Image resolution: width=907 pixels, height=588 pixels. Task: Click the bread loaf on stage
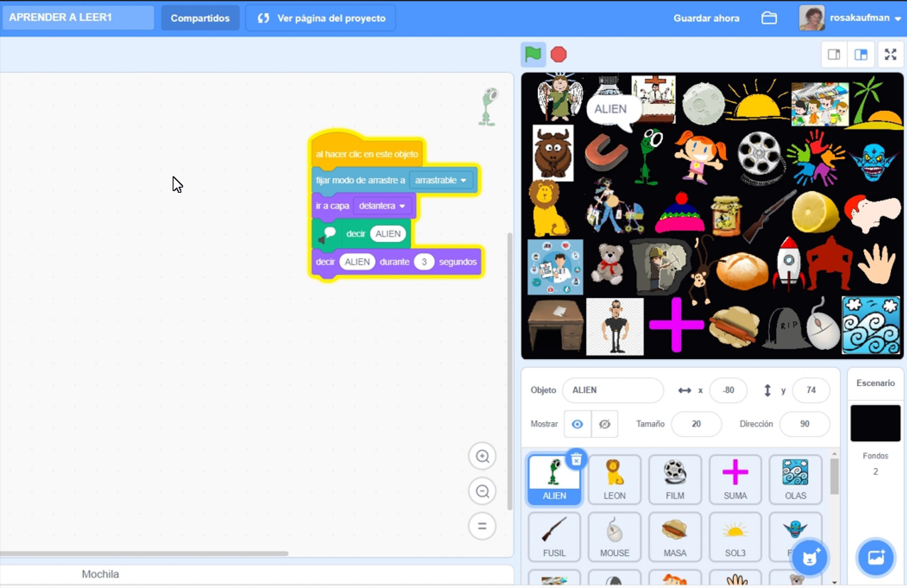(x=742, y=271)
